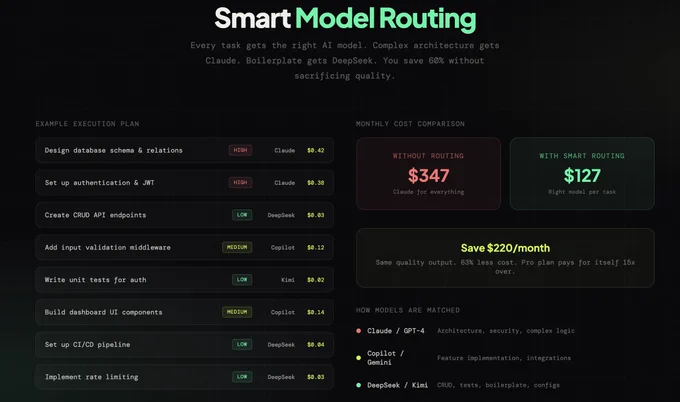Click the HIGH badge on Set up authentication row

pyautogui.click(x=240, y=183)
